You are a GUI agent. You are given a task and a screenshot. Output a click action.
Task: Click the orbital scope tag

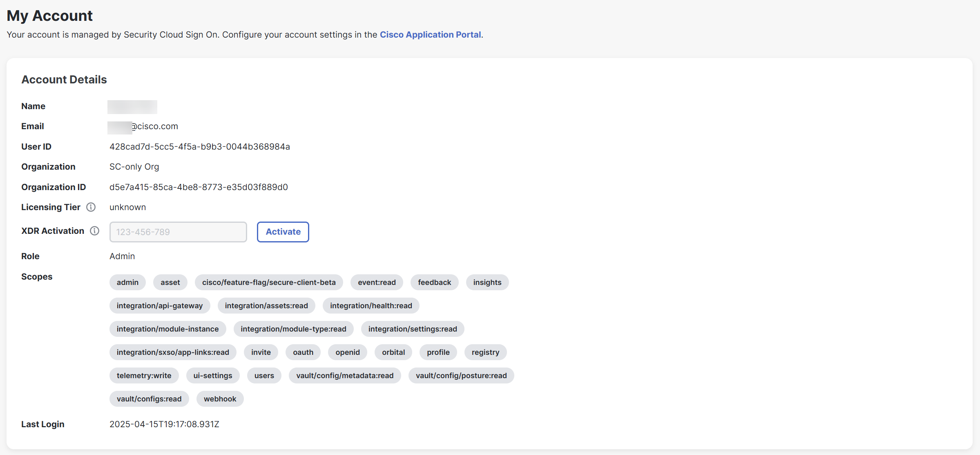point(393,352)
